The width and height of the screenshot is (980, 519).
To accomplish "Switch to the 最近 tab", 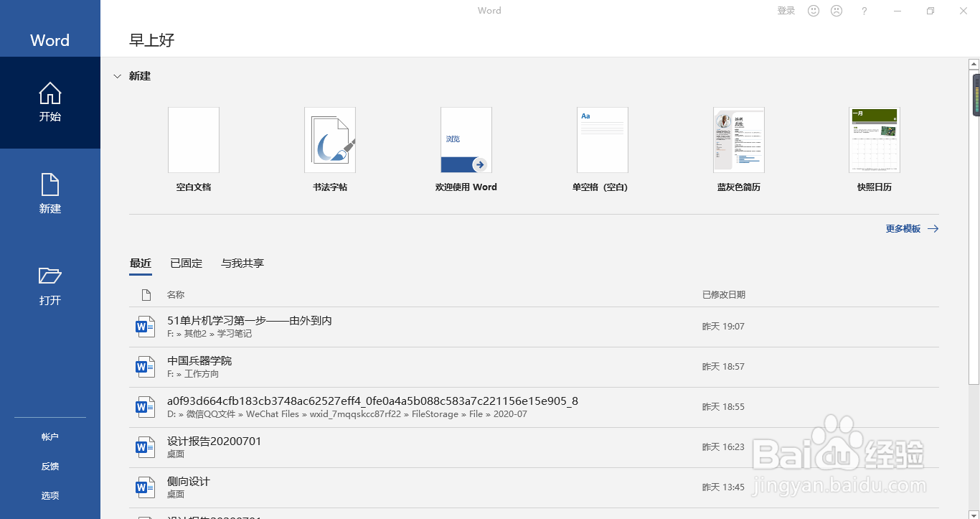I will [141, 263].
